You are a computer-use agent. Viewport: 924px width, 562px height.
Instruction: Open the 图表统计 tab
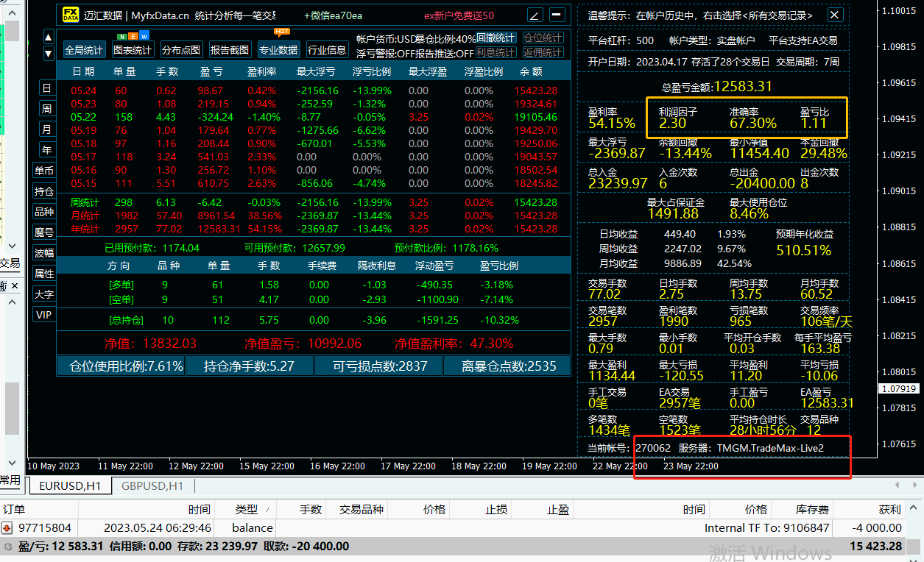pos(133,50)
